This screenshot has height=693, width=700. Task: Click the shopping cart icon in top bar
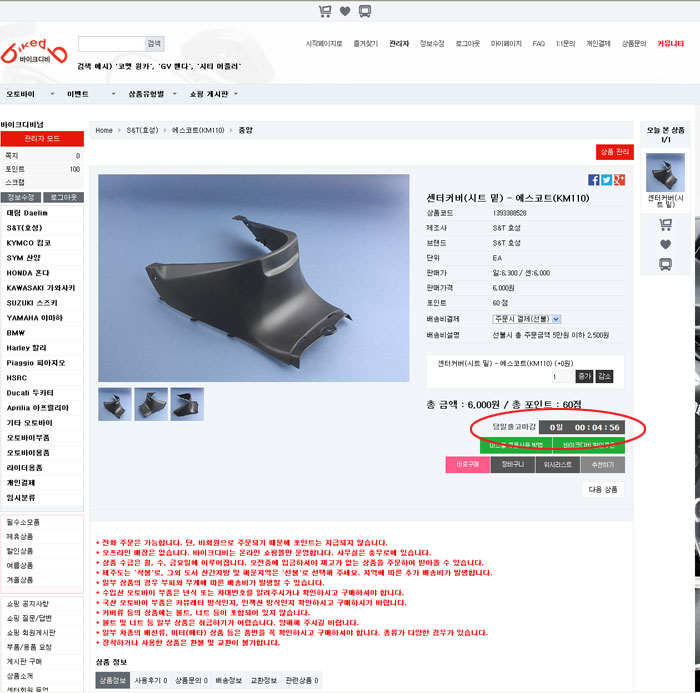(x=325, y=11)
